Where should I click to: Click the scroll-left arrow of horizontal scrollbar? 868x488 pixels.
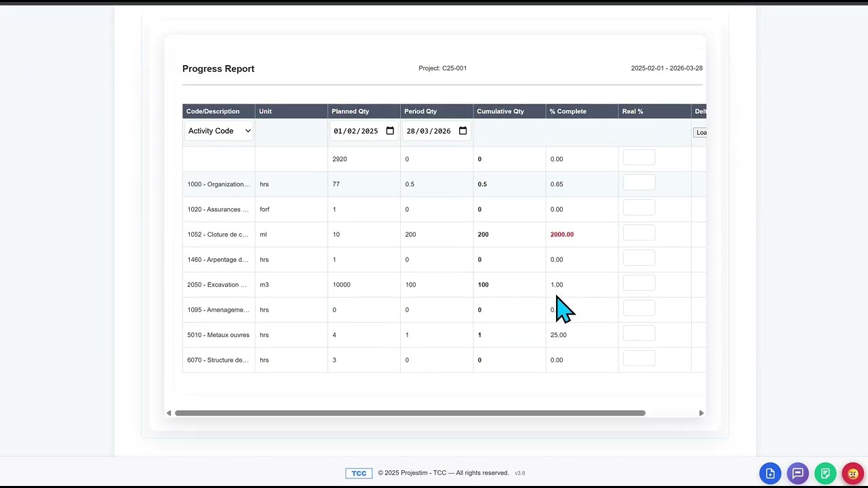169,413
